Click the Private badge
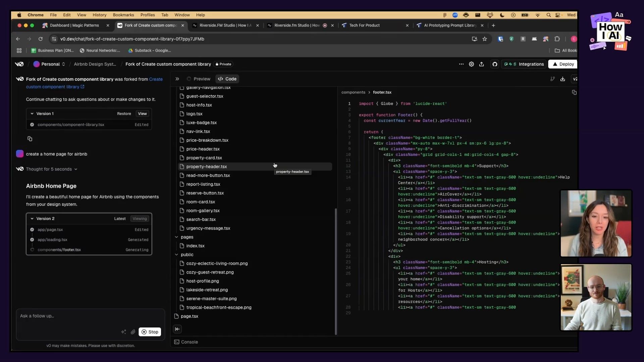The image size is (644, 362). click(223, 64)
